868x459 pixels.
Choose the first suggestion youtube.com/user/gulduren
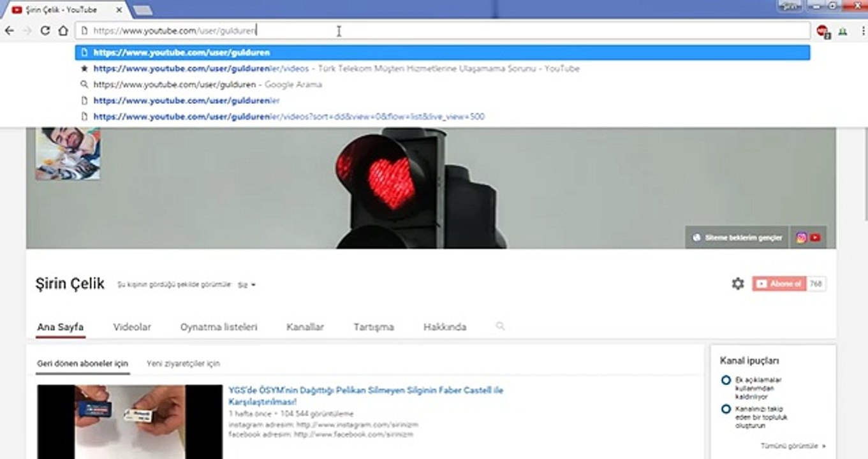pyautogui.click(x=443, y=53)
